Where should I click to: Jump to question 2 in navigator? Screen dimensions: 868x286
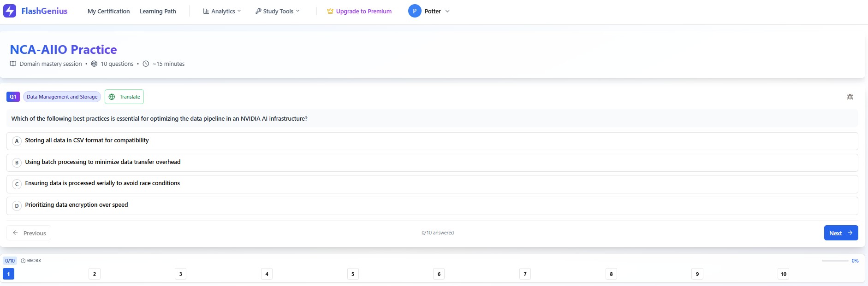click(95, 274)
